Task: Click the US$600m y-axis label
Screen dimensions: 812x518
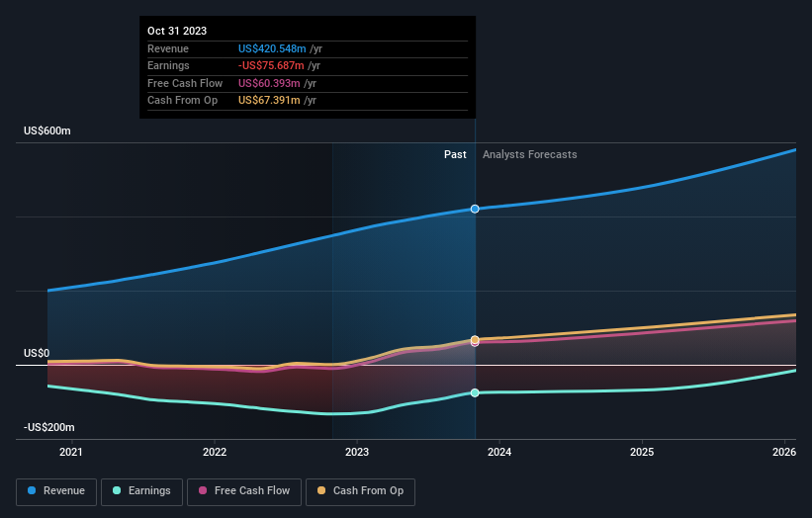Action: point(47,130)
